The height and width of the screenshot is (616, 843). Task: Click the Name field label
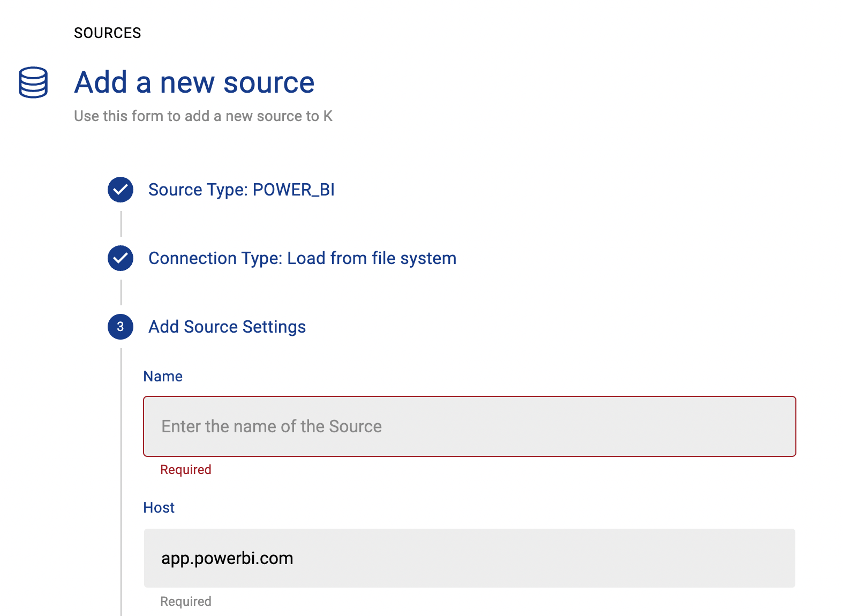(x=163, y=377)
